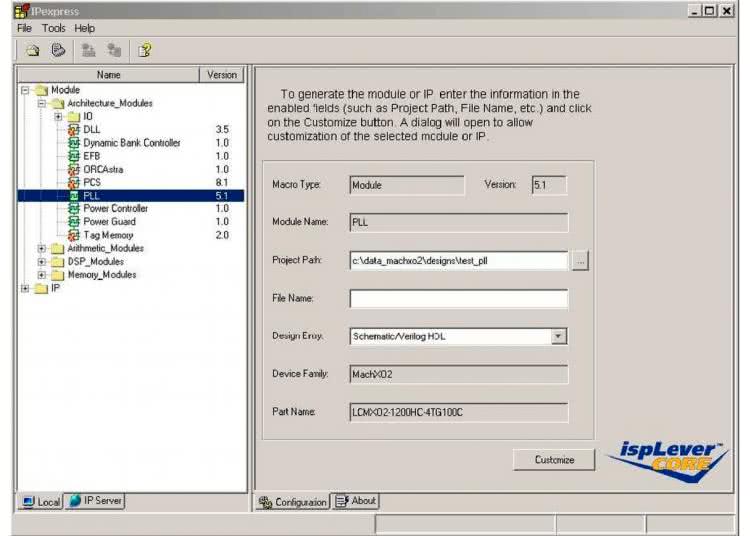750x536 pixels.
Task: Collapse the Architecture_Modules tree node
Action: coord(41,104)
